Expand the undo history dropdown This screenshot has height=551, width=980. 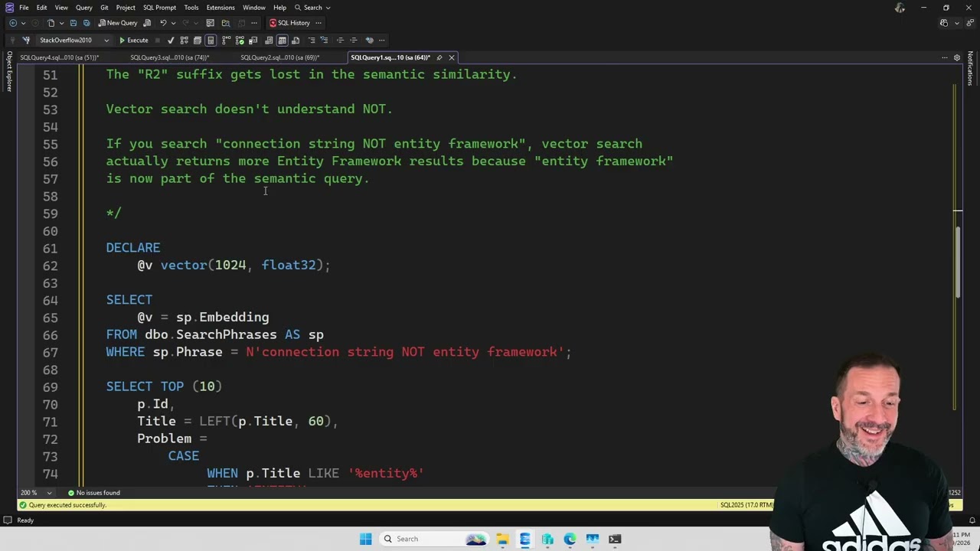[x=173, y=23]
